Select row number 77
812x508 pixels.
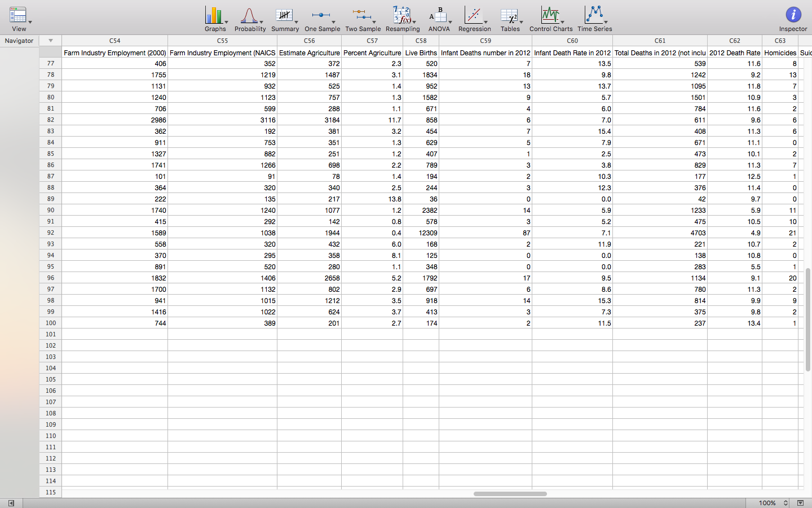(x=51, y=63)
